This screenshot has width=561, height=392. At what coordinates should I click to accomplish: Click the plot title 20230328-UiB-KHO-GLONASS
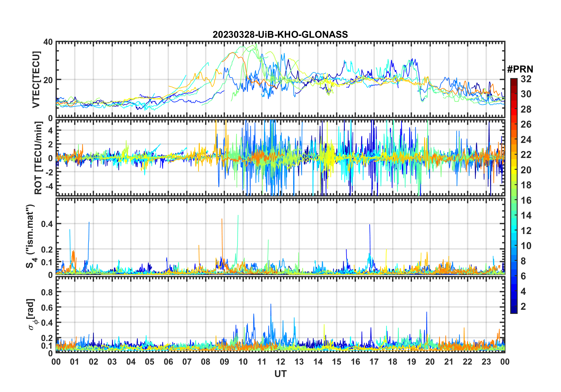280,35
